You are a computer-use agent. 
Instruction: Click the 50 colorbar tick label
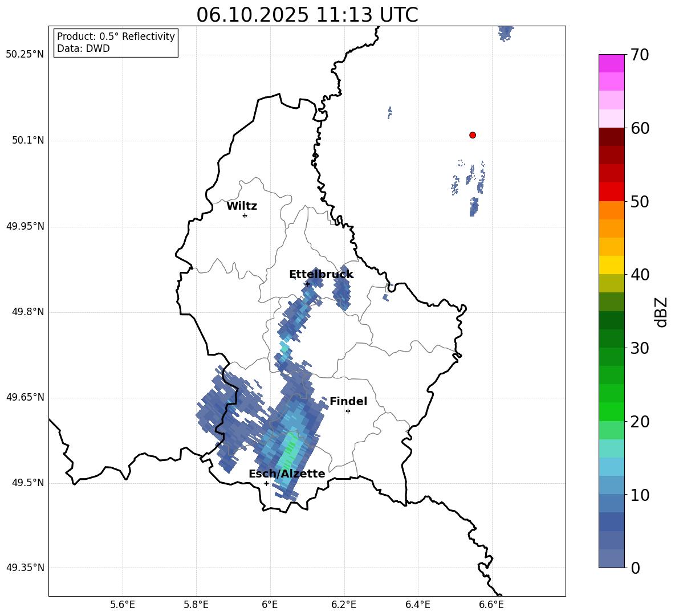tap(640, 201)
